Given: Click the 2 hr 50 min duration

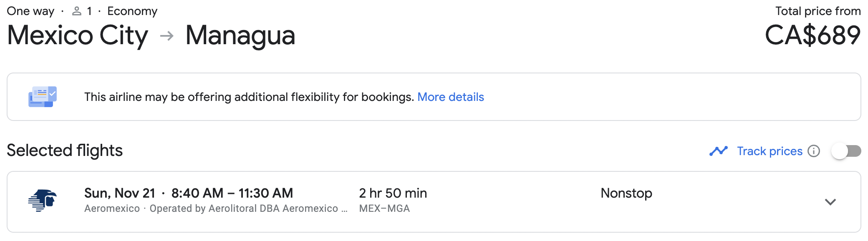Looking at the screenshot, I should (x=393, y=193).
